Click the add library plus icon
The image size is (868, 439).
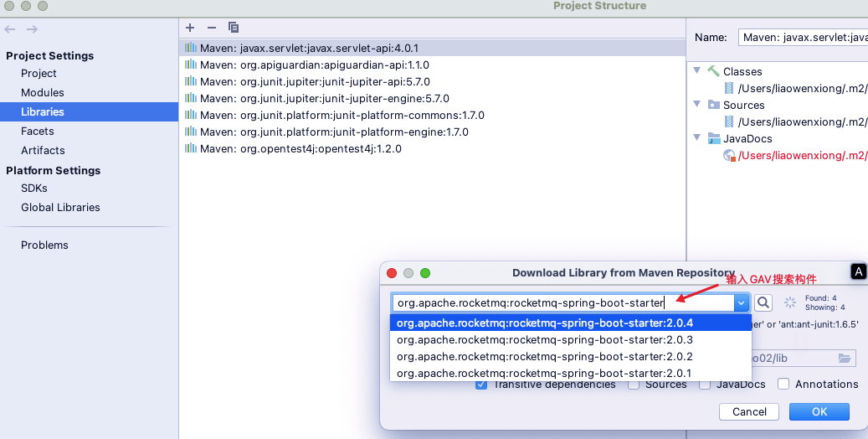[190, 28]
